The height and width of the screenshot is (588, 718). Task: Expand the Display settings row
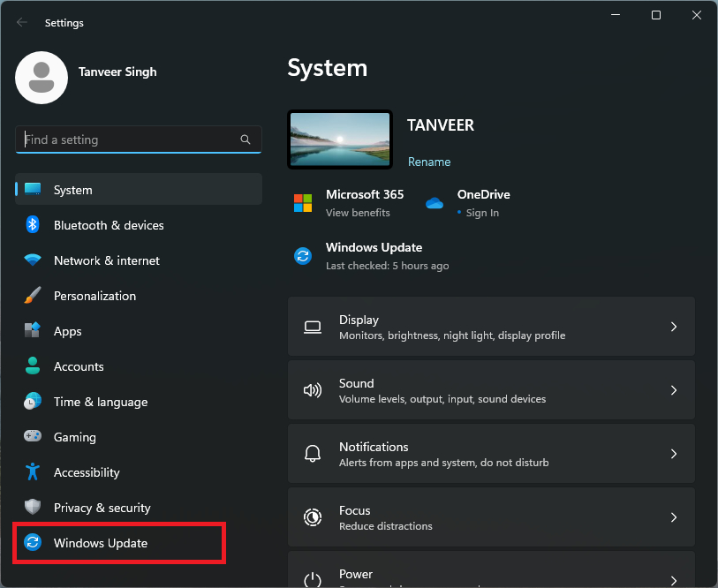point(491,326)
